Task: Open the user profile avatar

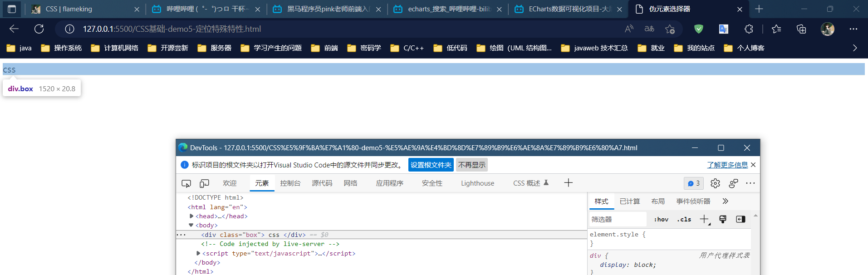Action: [828, 29]
